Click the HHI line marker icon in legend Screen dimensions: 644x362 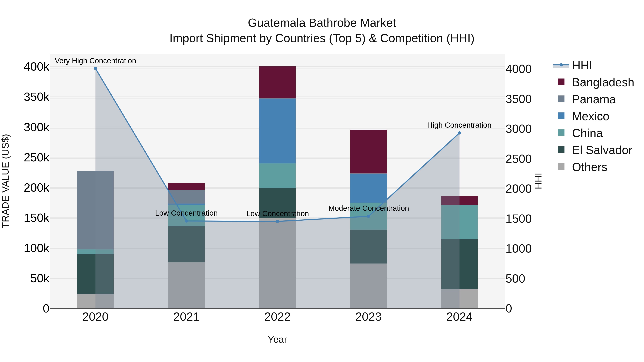561,65
